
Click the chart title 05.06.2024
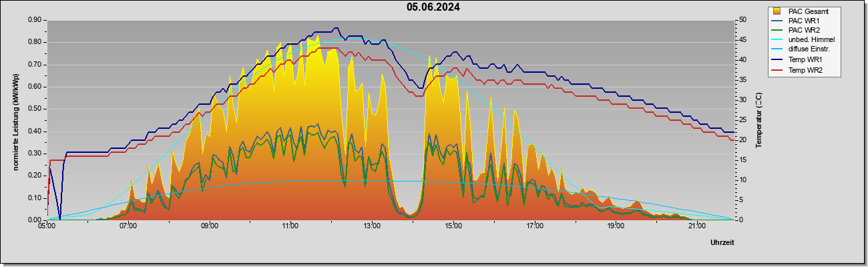433,7
